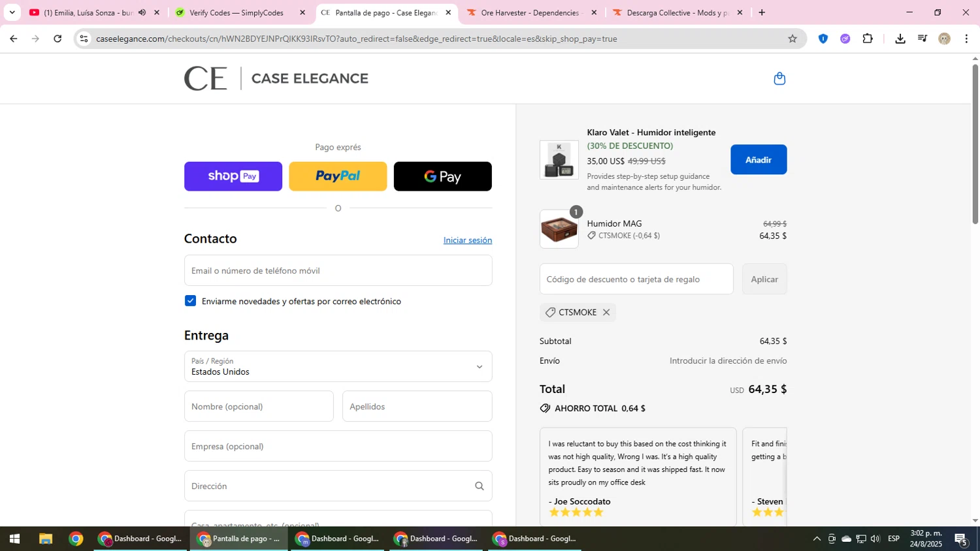Open the Bitwarden shield extension

point(823,39)
